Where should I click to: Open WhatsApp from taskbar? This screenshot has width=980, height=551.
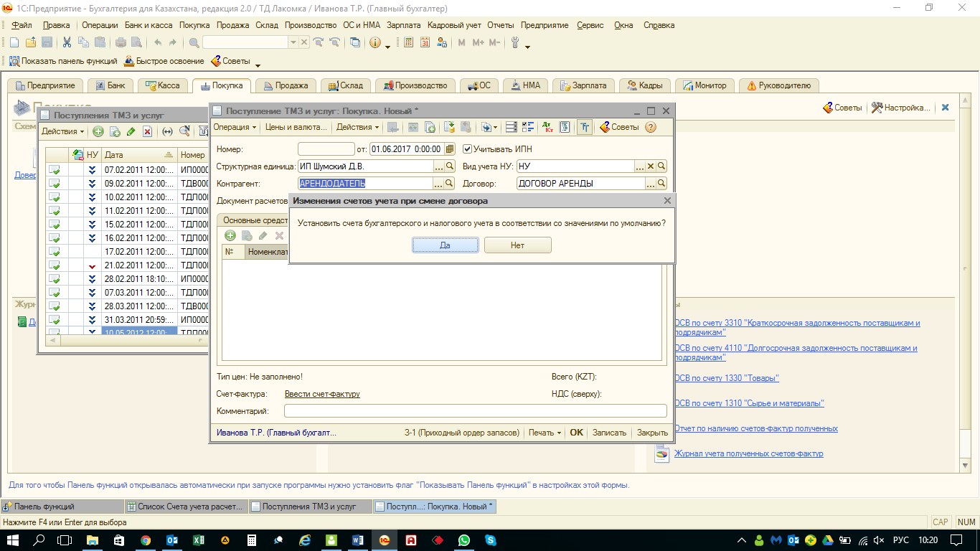[x=464, y=540]
